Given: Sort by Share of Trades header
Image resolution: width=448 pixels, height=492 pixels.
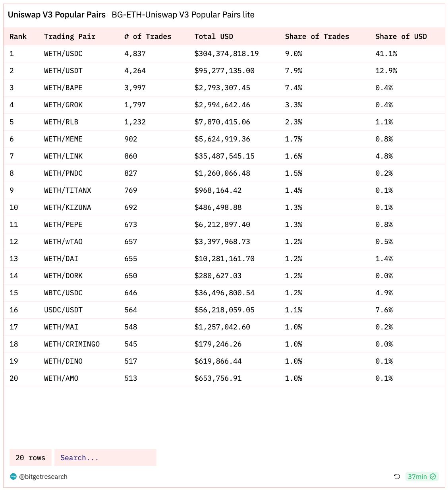Looking at the screenshot, I should 317,37.
